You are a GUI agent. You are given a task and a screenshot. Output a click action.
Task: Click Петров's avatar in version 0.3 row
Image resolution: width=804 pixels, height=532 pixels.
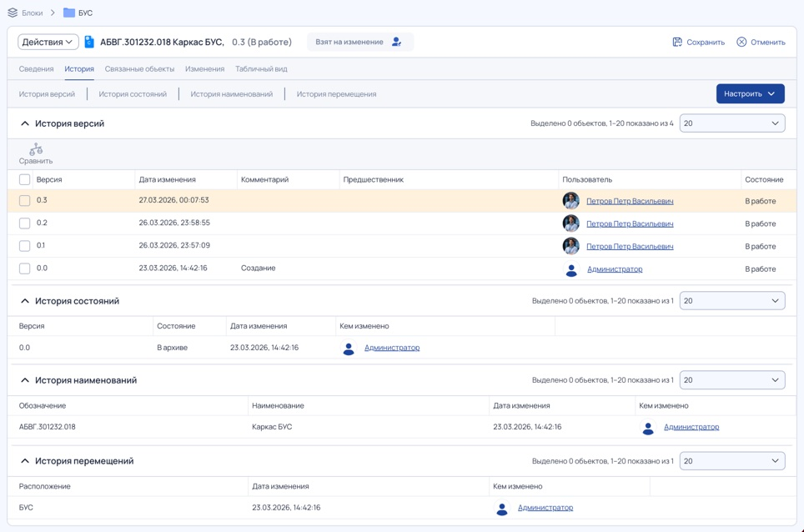[x=570, y=200]
